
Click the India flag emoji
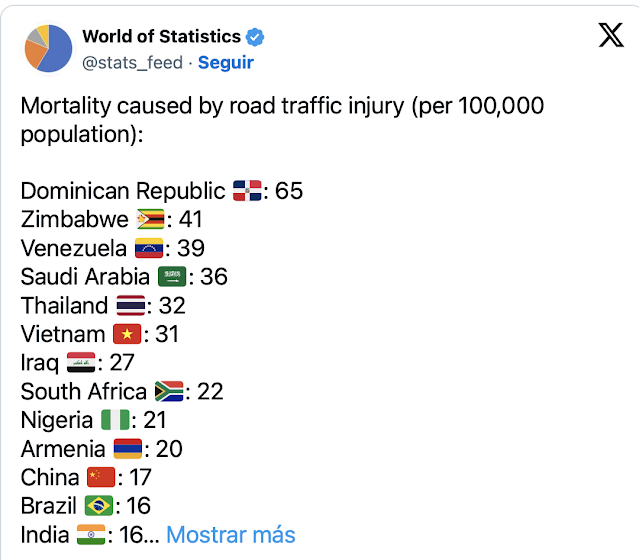[x=91, y=535]
